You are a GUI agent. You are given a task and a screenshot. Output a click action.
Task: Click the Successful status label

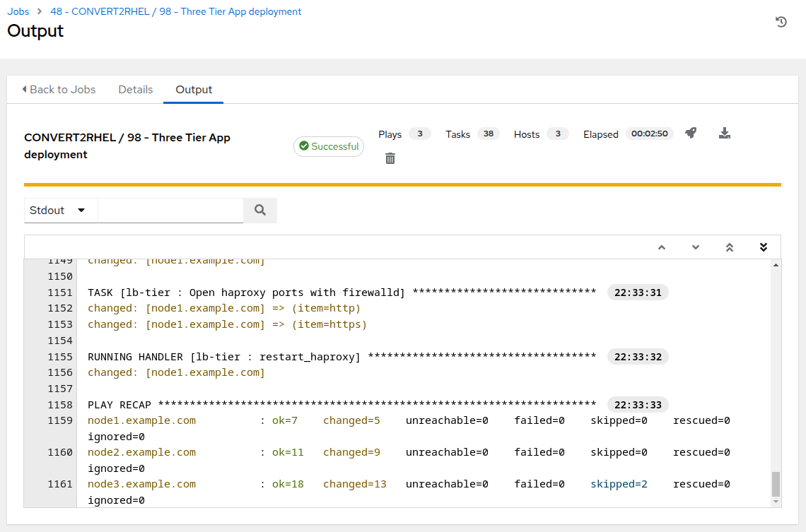329,146
